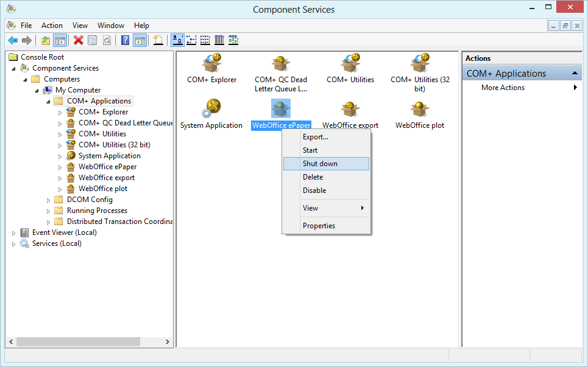Click the Back navigation arrow
The image size is (588, 367).
tap(13, 40)
